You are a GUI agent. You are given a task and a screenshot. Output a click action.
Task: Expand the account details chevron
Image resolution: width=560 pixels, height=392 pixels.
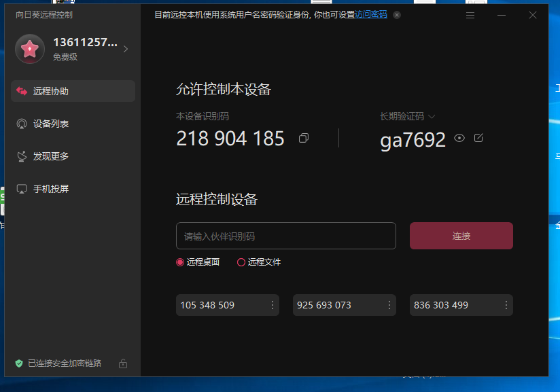point(126,49)
